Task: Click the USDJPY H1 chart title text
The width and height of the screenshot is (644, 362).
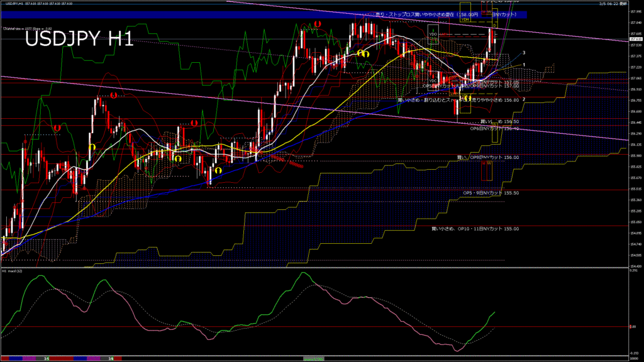Action: 79,40
